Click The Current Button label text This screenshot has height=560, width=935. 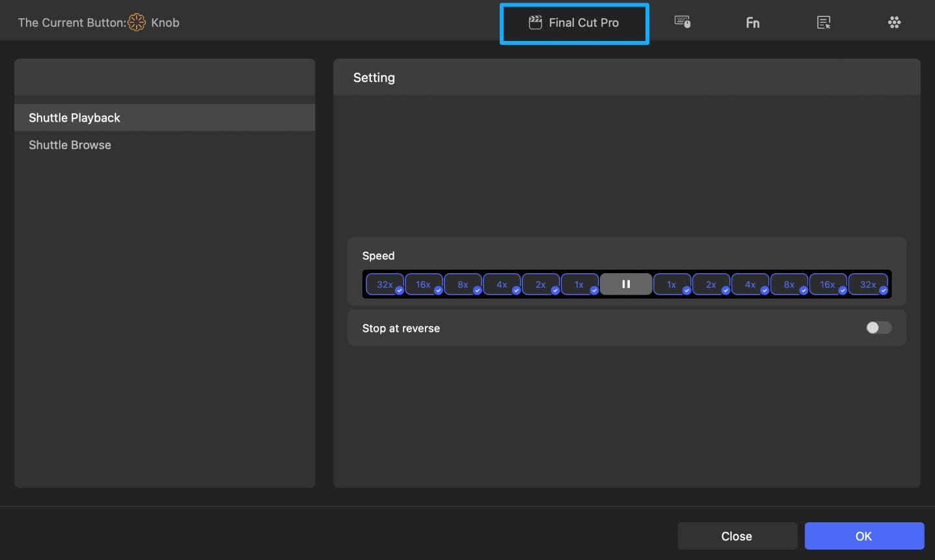click(72, 23)
